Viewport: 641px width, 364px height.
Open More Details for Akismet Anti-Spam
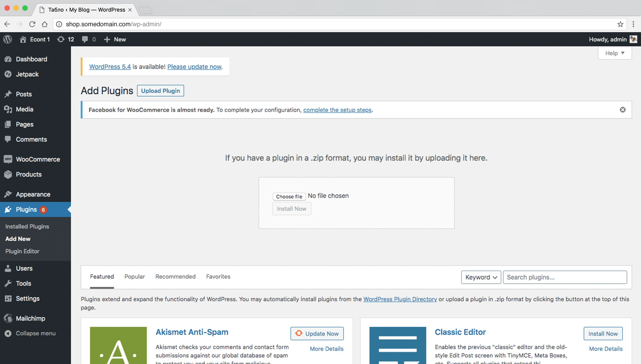[327, 349]
